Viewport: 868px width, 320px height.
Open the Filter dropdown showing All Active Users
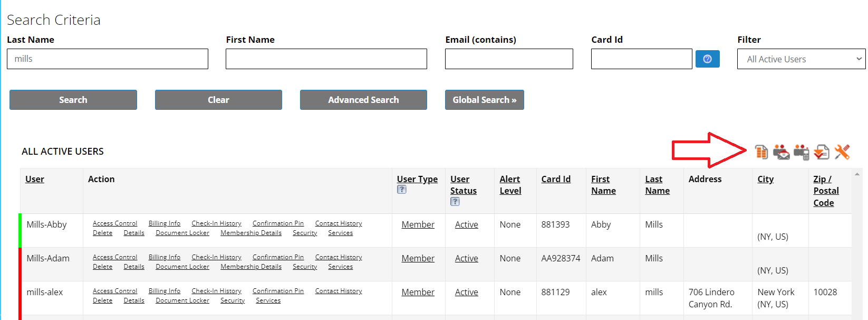click(x=801, y=59)
